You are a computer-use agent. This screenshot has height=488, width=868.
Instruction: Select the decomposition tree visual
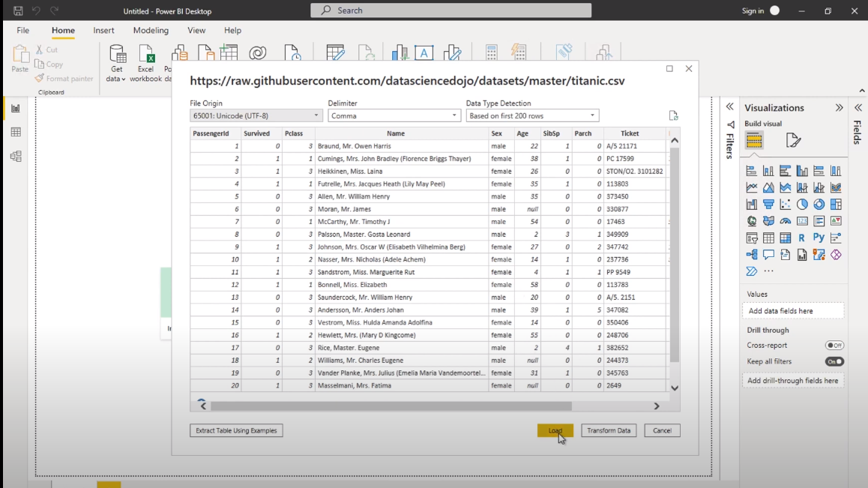751,255
